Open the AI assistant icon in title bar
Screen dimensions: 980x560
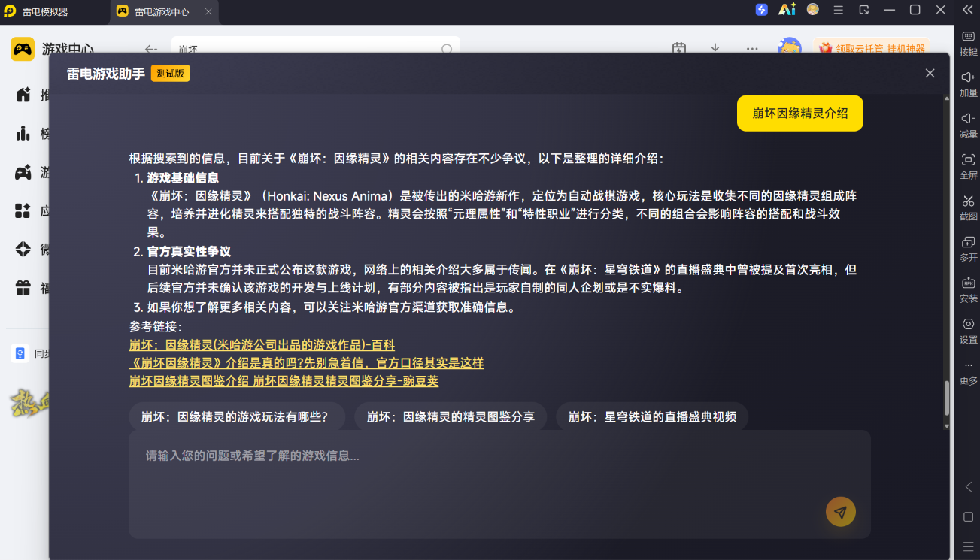coord(787,10)
